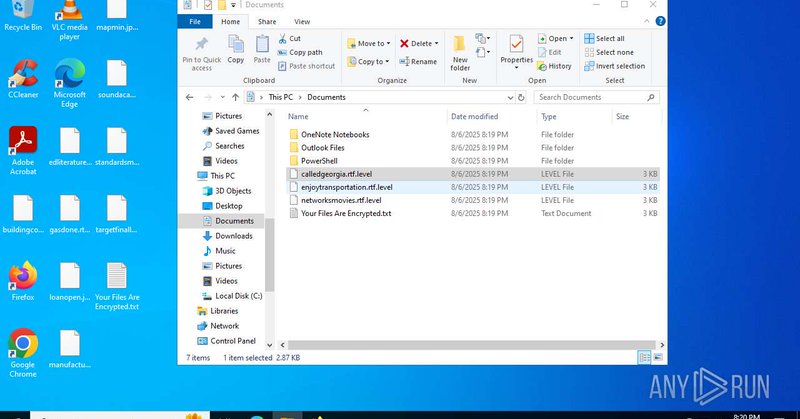Screen dimensions: 800x419
Task: Go back in folder history
Action: pos(190,97)
